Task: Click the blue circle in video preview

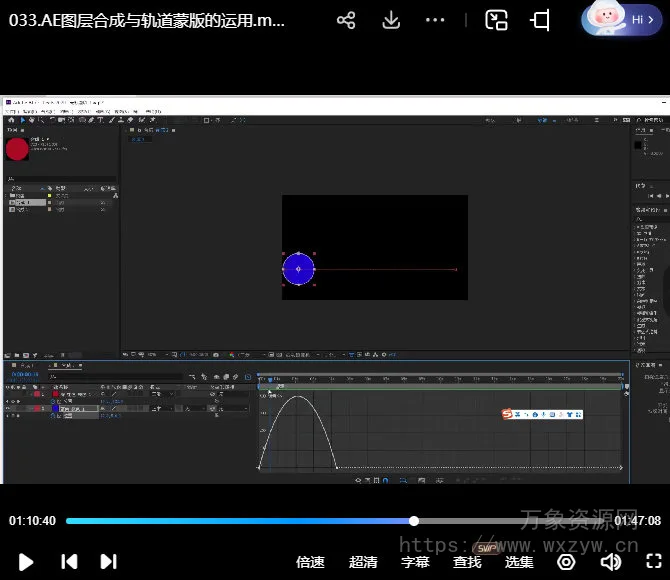Action: click(299, 268)
